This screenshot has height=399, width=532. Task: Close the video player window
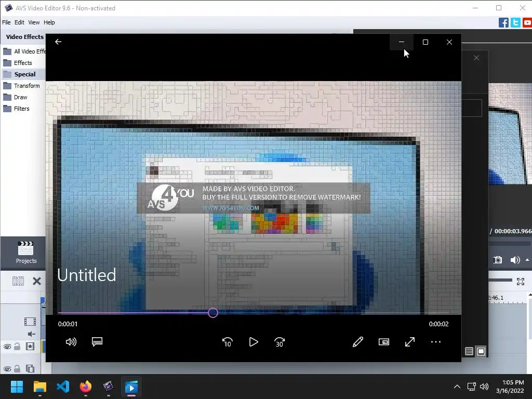[x=449, y=42]
